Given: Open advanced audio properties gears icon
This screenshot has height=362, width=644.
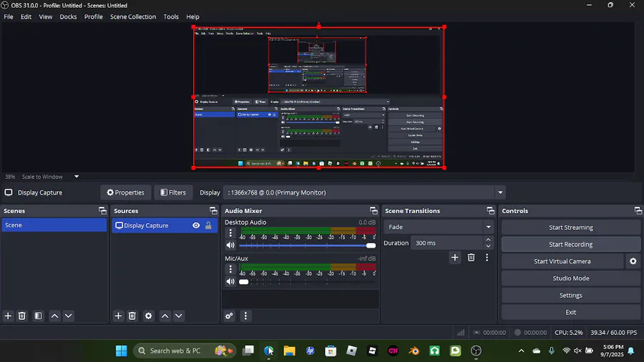Looking at the screenshot, I should pyautogui.click(x=230, y=315).
